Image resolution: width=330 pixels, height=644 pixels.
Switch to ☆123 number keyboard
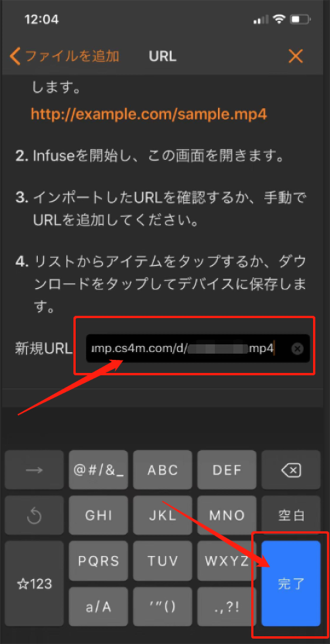34,583
